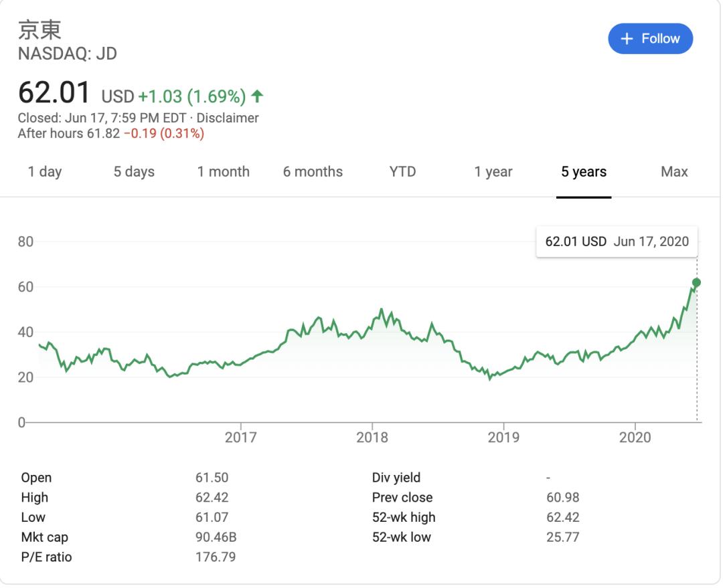
Task: Click the 5 years tab
Action: pyautogui.click(x=584, y=172)
